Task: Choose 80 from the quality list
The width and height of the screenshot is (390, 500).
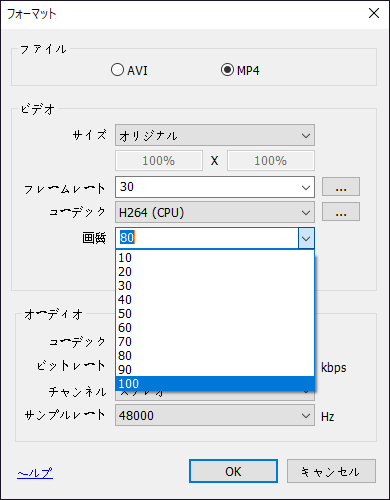Action: [x=215, y=356]
